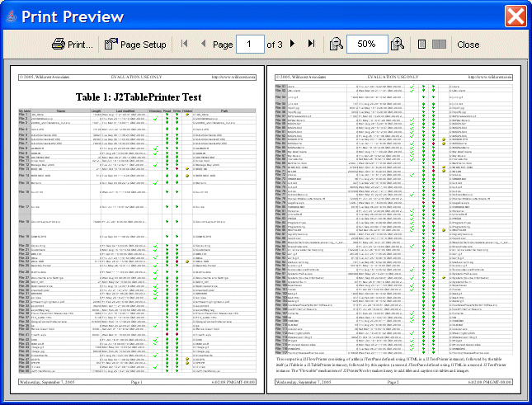Viewport: 532px width, 405px height.
Task: Click the Close toolbar button
Action: [468, 45]
